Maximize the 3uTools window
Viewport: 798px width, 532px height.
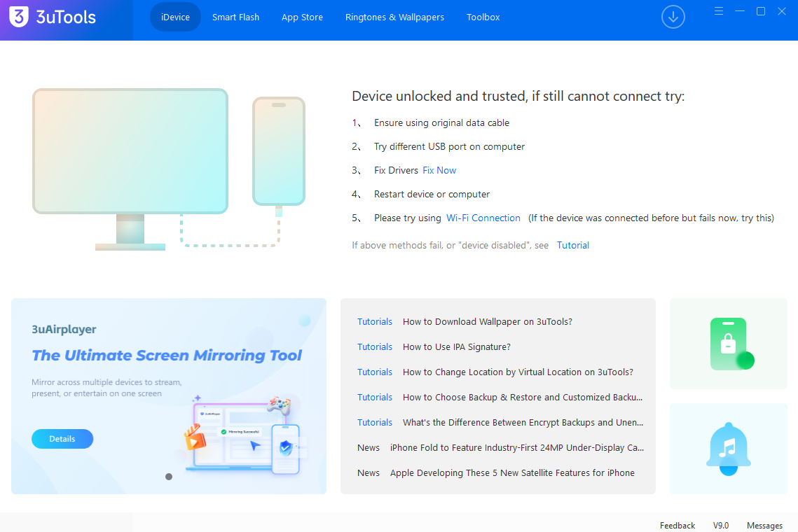click(x=761, y=11)
